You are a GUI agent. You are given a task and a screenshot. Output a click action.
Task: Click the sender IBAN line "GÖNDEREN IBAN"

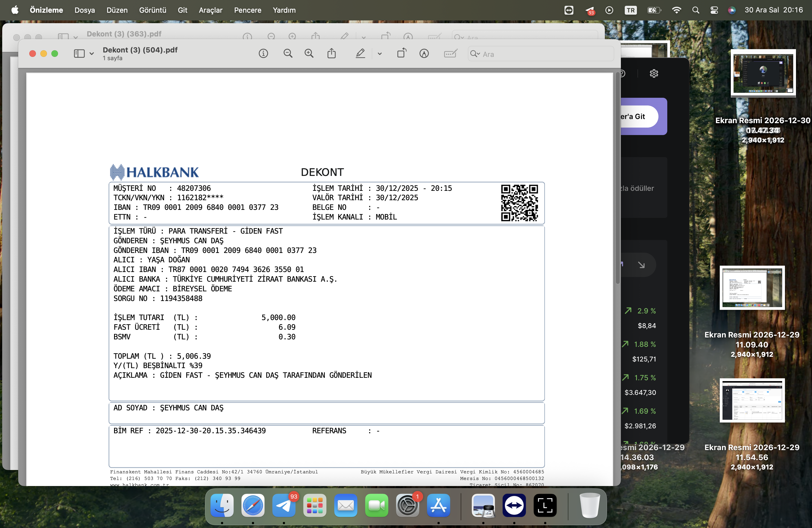[x=215, y=250]
